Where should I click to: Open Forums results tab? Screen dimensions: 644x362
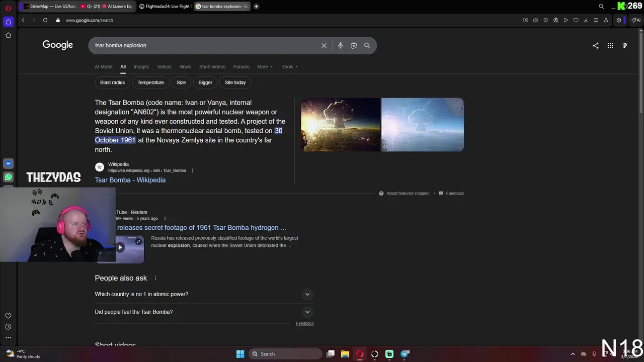tap(241, 66)
